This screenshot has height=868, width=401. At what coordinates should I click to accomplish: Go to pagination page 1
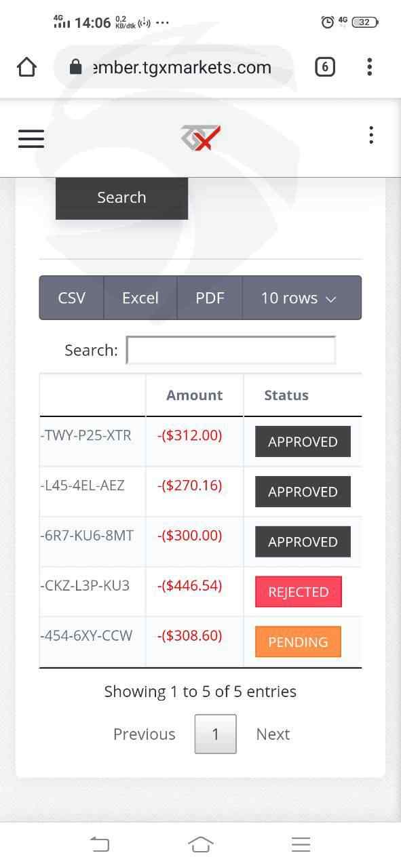(x=215, y=734)
